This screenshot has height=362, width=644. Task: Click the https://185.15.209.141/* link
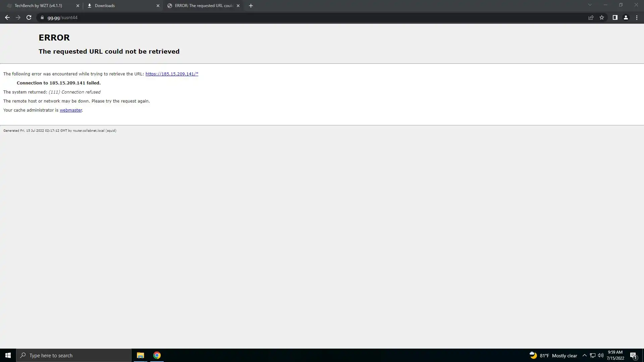pyautogui.click(x=172, y=74)
